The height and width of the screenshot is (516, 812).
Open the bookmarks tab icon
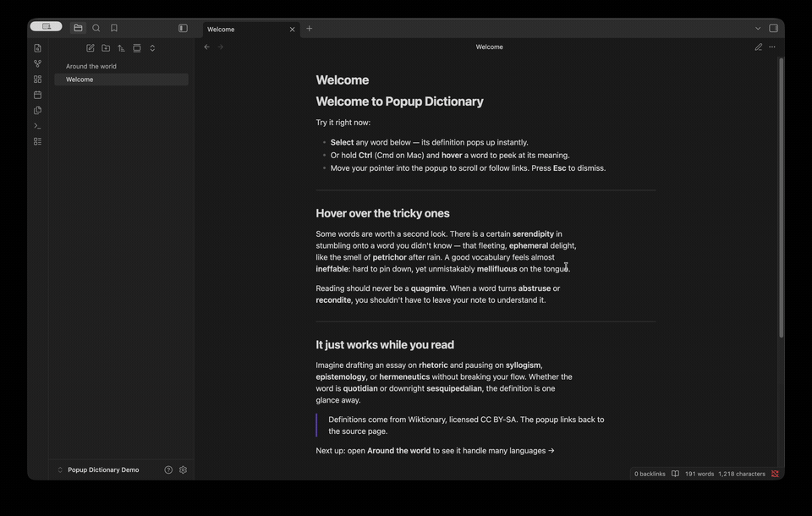click(114, 28)
